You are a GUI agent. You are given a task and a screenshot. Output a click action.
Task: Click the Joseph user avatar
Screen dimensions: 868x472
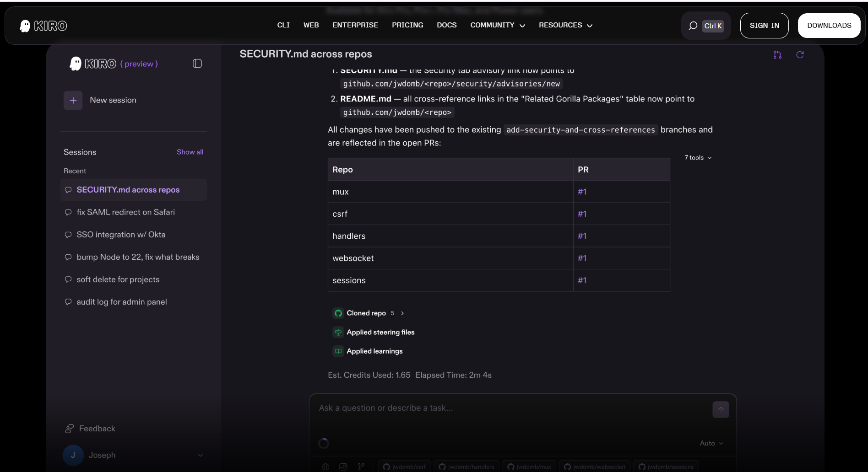[x=73, y=455]
